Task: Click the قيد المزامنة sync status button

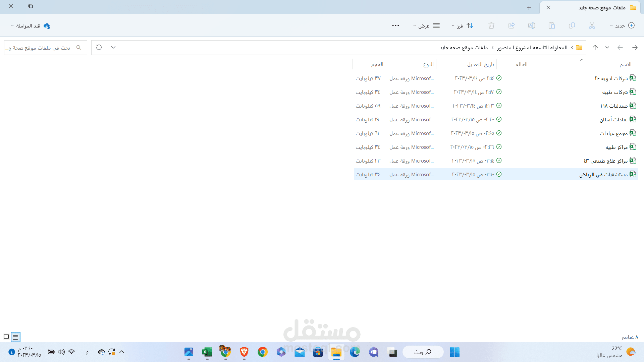Action: coord(31,26)
